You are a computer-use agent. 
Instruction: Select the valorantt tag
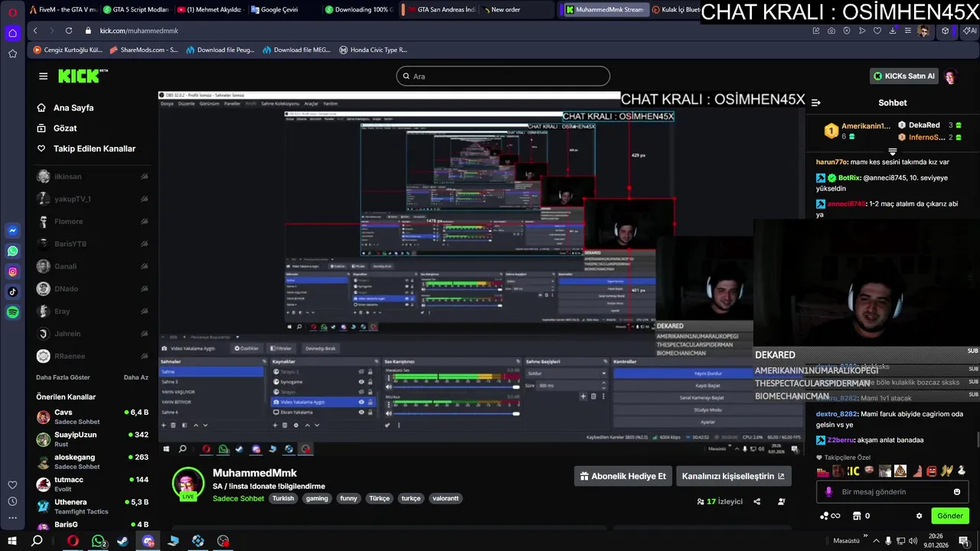[446, 498]
